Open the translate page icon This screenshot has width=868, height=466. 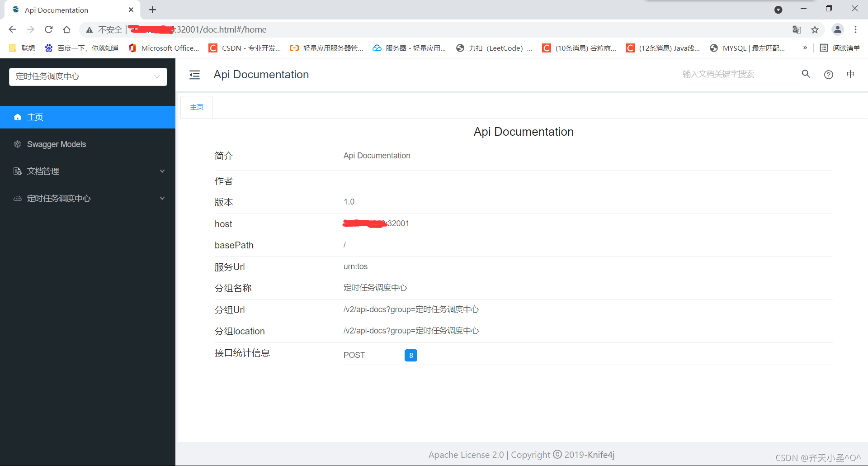pos(797,30)
